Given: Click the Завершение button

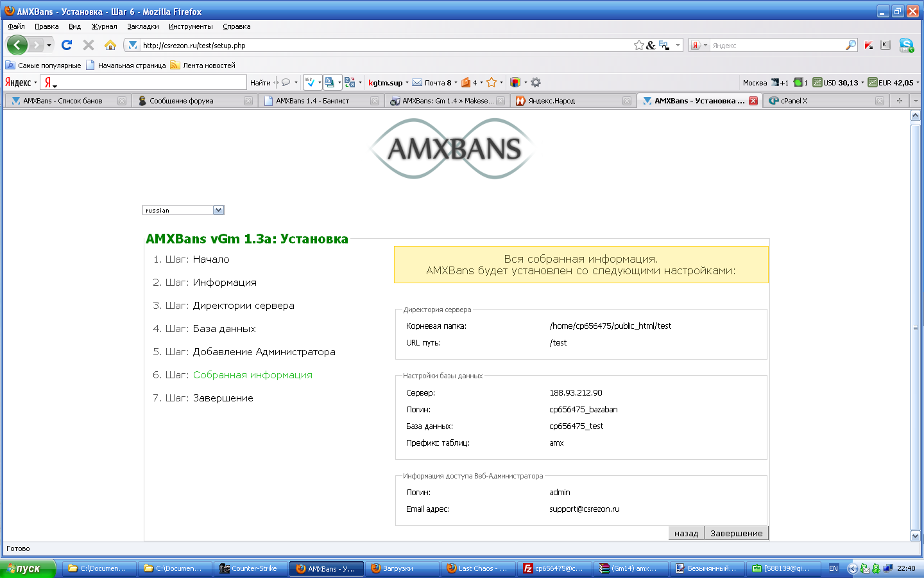Looking at the screenshot, I should point(737,533).
